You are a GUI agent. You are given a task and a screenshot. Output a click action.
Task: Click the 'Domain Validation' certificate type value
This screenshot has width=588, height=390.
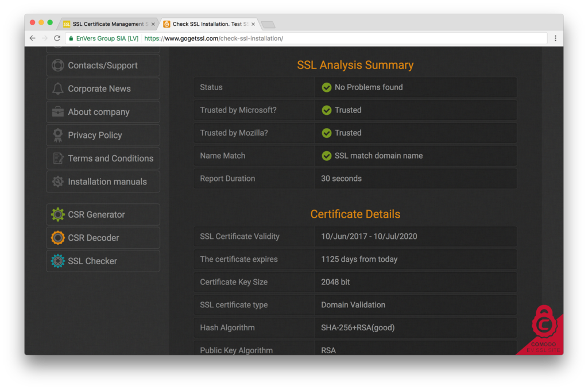[353, 305]
